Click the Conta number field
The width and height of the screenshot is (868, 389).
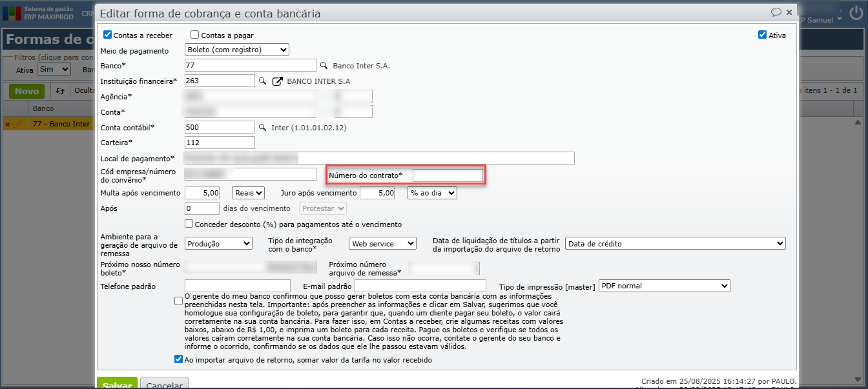(x=251, y=112)
